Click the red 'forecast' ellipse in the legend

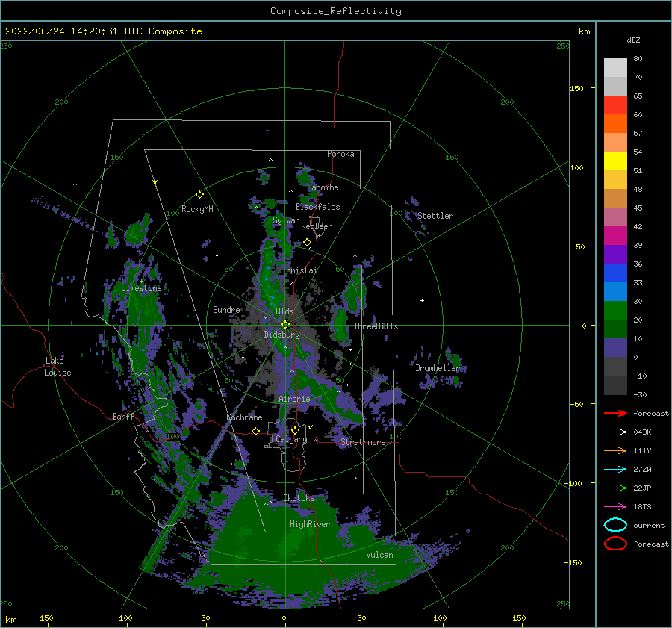[615, 544]
